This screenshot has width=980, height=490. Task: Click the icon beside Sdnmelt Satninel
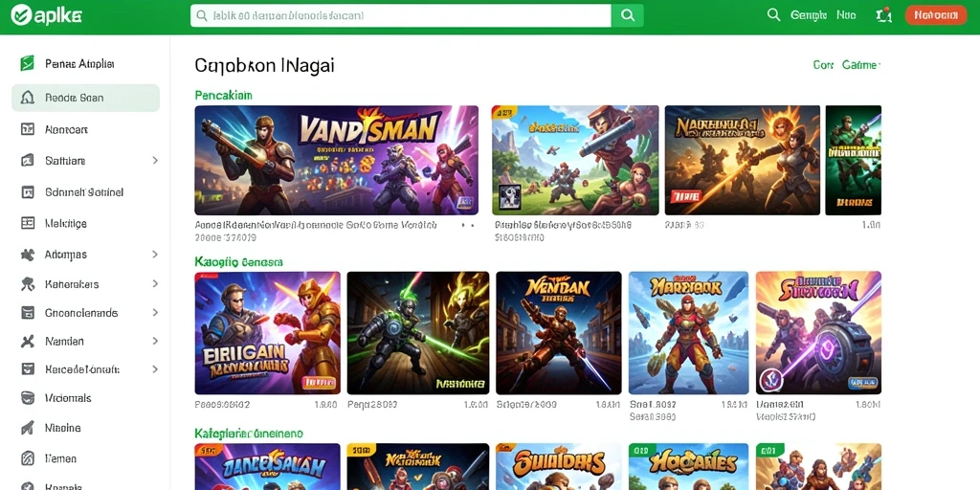27,192
